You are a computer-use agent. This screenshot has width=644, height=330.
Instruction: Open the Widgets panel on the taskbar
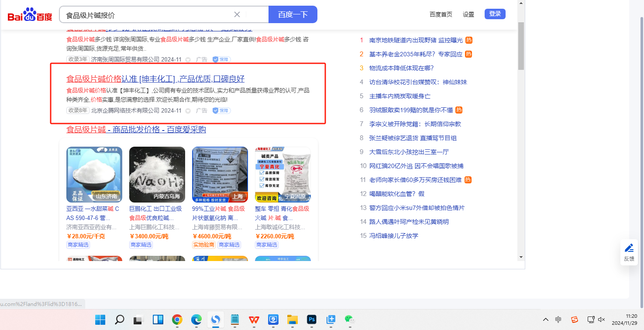(158, 320)
